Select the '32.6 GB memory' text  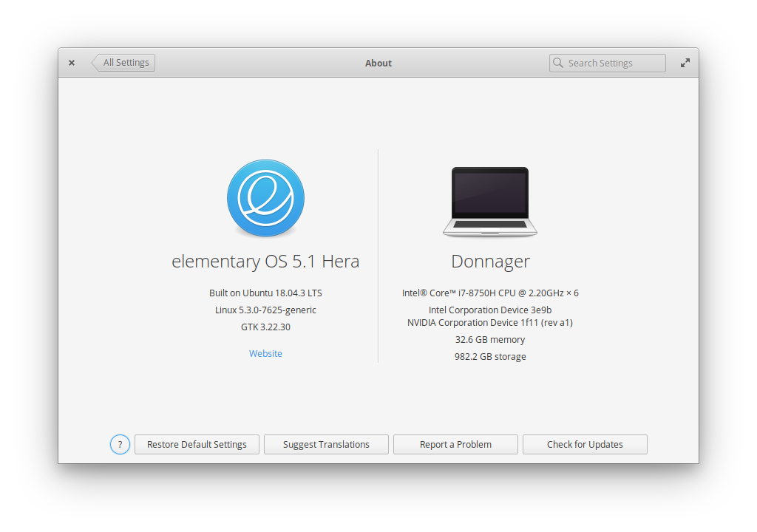(x=490, y=339)
